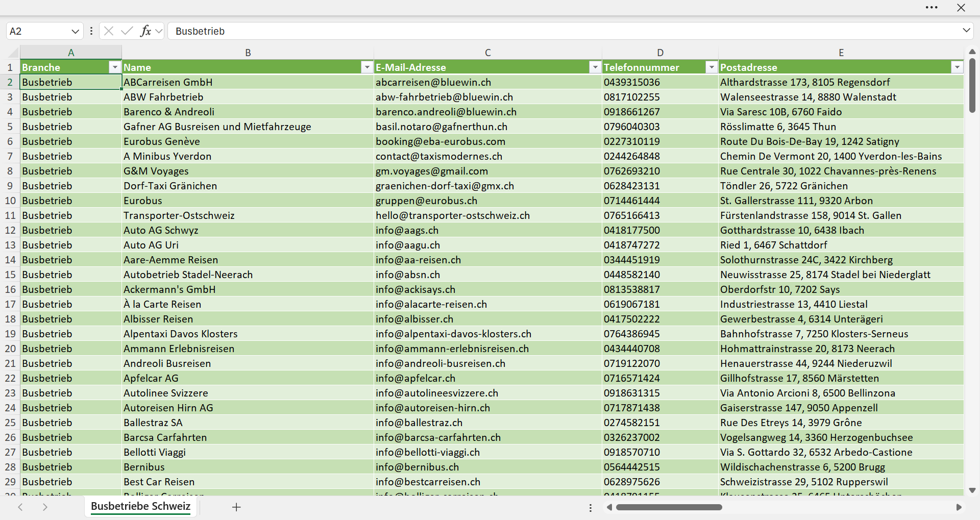
Task: Select cell info@alpentaxi-davos-klosters.ch
Action: pos(488,334)
